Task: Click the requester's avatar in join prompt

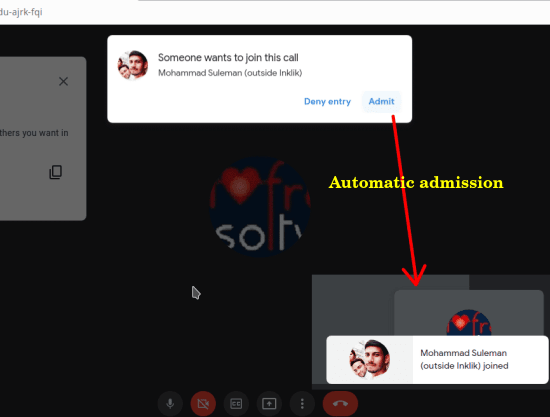Action: coord(133,65)
